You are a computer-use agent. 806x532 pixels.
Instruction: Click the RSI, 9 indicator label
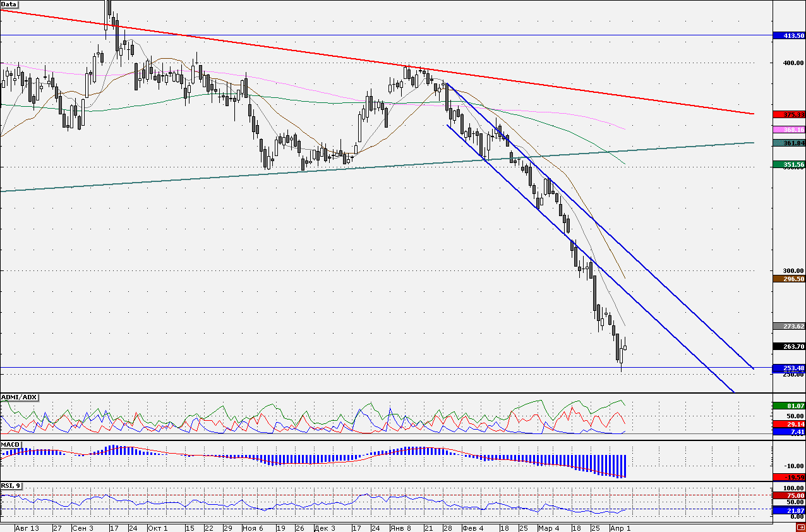click(x=12, y=485)
